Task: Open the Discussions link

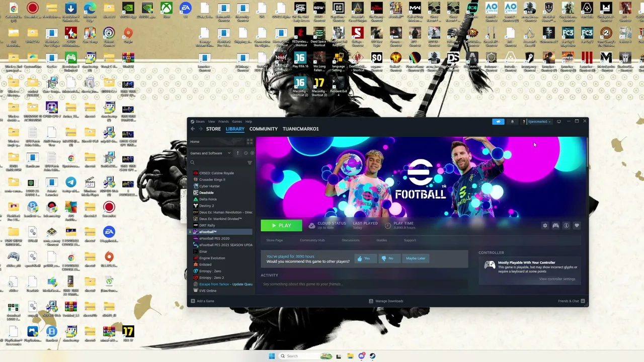Action: pyautogui.click(x=351, y=240)
